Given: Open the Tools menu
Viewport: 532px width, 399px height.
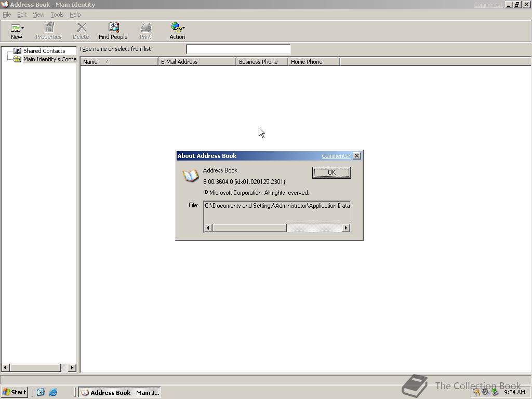Looking at the screenshot, I should (57, 15).
